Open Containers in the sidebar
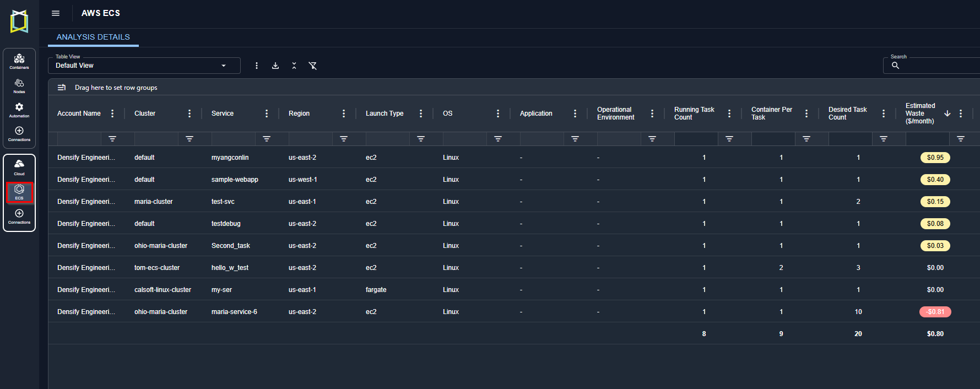980x389 pixels. pyautogui.click(x=19, y=61)
